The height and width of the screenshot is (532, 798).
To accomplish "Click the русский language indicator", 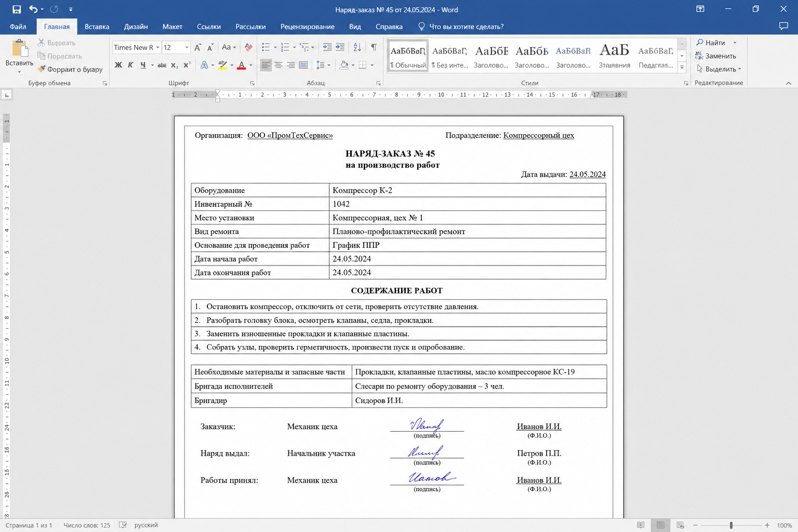I will 146,525.
